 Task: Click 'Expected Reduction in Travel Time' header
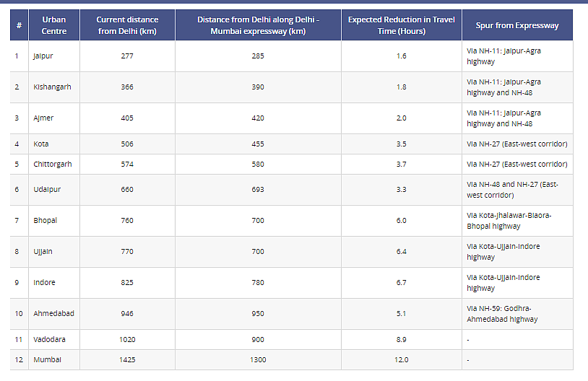(401, 25)
